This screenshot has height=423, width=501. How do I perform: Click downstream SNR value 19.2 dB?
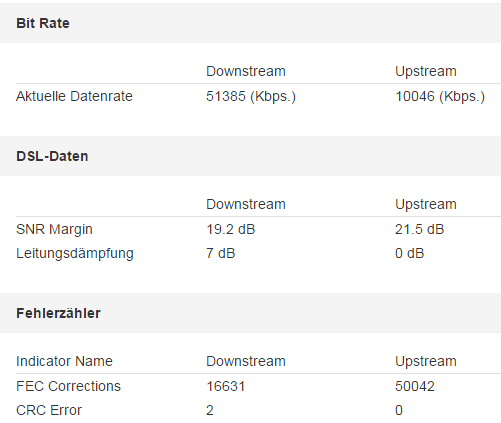[x=231, y=229]
